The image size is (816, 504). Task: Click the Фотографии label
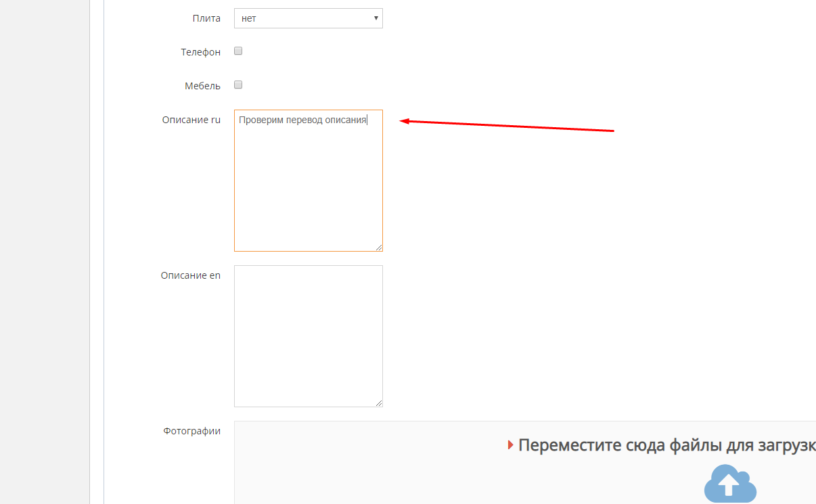(191, 431)
